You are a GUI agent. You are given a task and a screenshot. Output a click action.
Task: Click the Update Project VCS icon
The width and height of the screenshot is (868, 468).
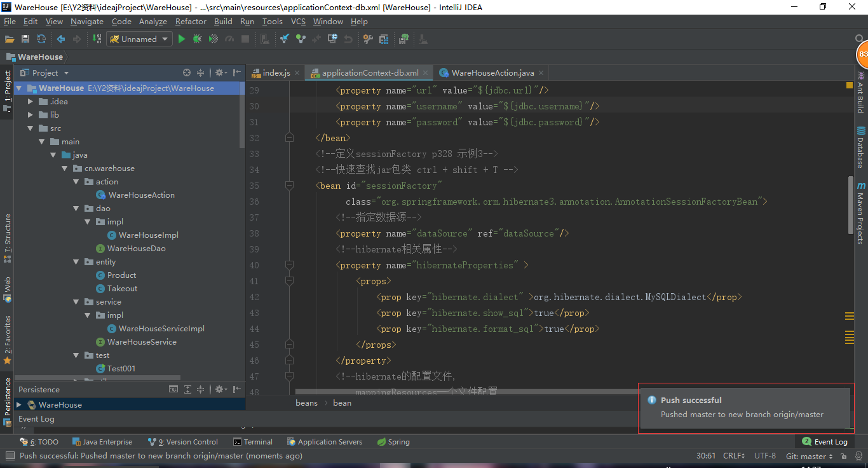[x=285, y=39]
